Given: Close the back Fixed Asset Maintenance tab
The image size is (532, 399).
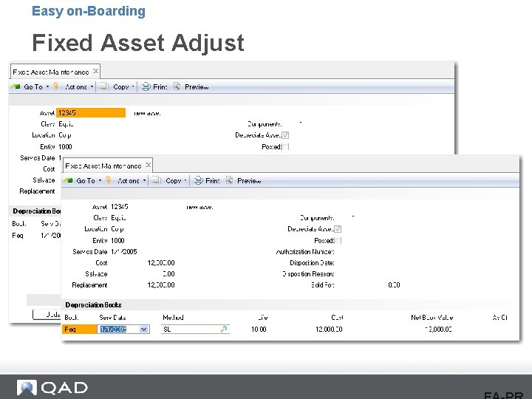Looking at the screenshot, I should 95,71.
